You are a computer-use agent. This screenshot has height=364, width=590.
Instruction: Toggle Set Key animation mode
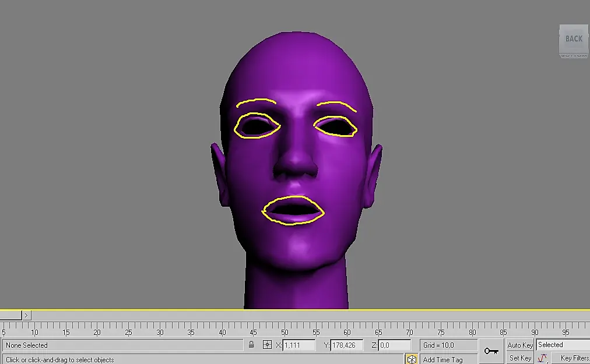(x=520, y=358)
